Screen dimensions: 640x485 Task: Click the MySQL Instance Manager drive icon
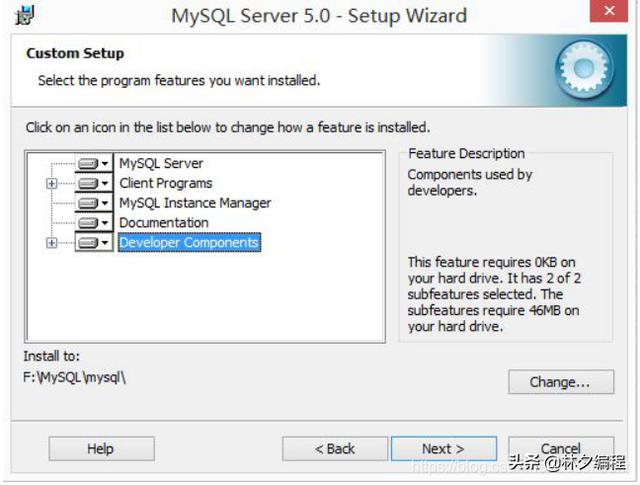coord(88,203)
